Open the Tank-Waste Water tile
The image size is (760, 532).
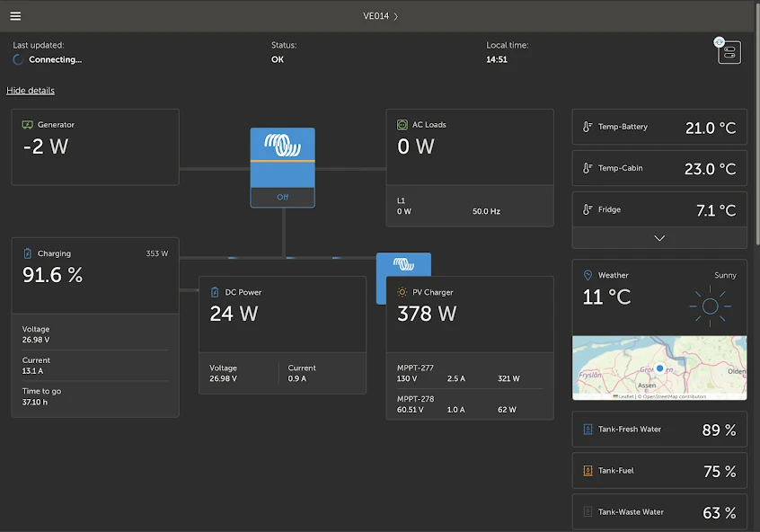click(659, 512)
